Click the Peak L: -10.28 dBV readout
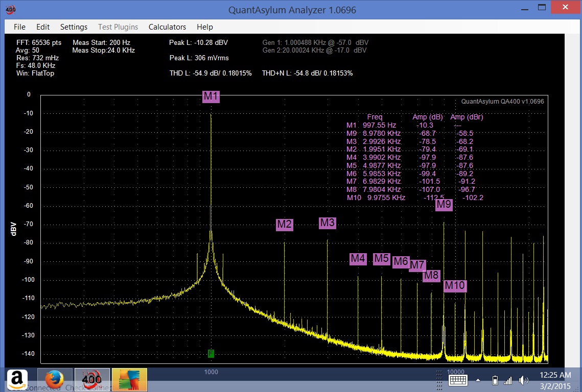The height and width of the screenshot is (392, 582). pos(199,43)
